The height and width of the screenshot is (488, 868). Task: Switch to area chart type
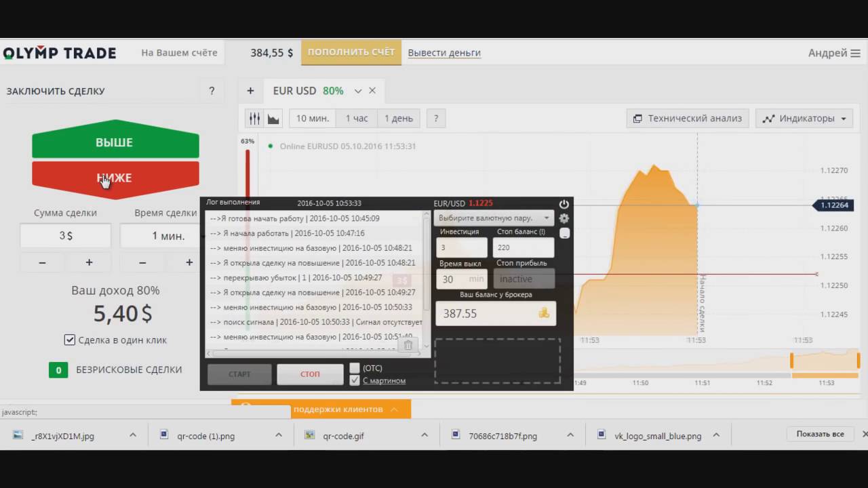(x=274, y=119)
